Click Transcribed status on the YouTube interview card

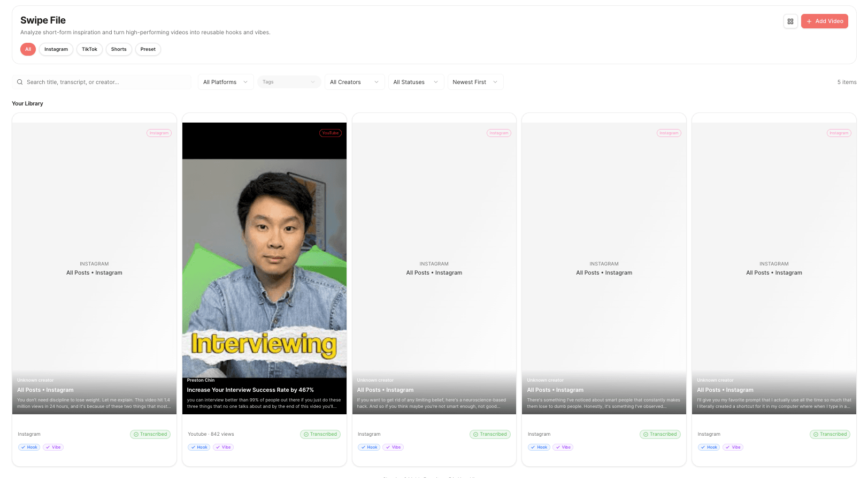320,434
